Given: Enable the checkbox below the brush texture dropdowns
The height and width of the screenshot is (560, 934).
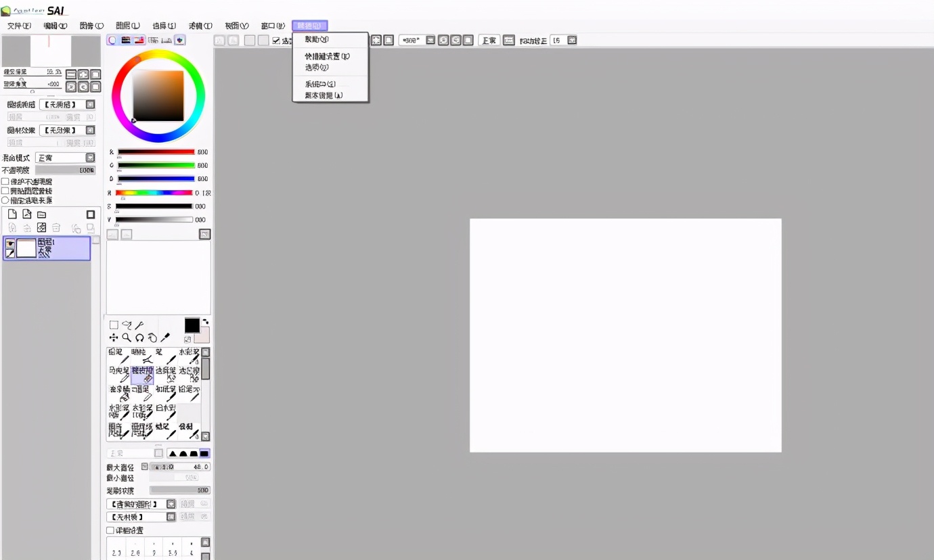Looking at the screenshot, I should (110, 530).
